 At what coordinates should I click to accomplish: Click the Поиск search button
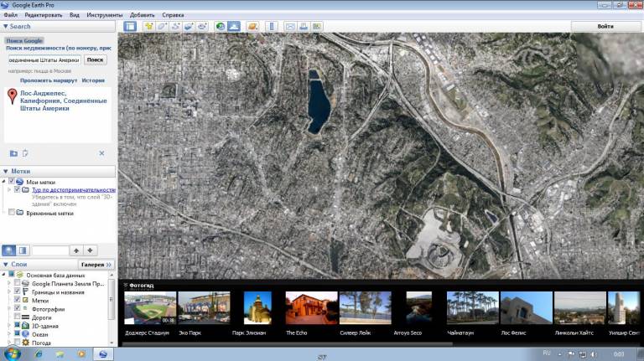[x=96, y=60]
